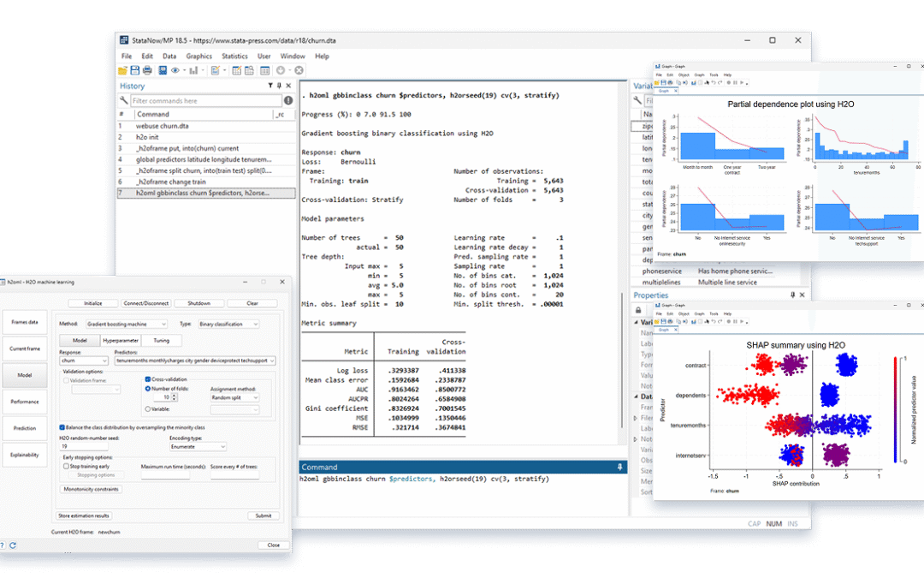
Task: Click the History panel filter funnel icon
Action: 270,86
